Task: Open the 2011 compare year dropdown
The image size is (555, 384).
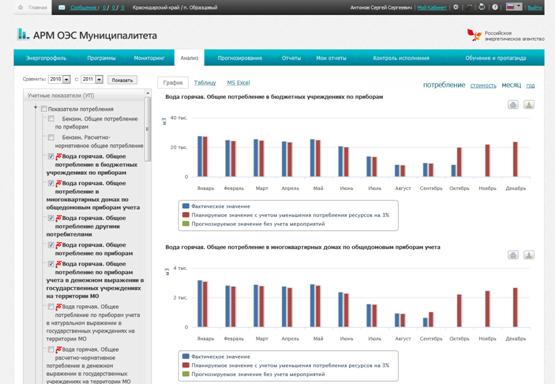Action: (92, 80)
